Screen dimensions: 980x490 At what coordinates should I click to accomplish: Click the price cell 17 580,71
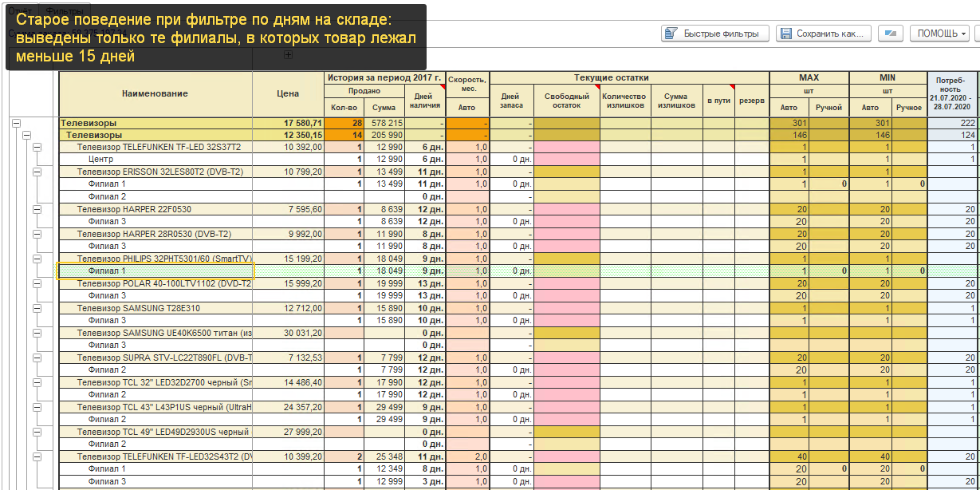(x=289, y=124)
